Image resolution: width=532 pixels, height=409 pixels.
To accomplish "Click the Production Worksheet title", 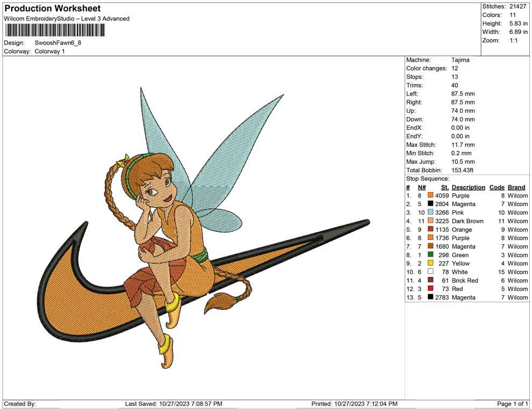I will (53, 9).
